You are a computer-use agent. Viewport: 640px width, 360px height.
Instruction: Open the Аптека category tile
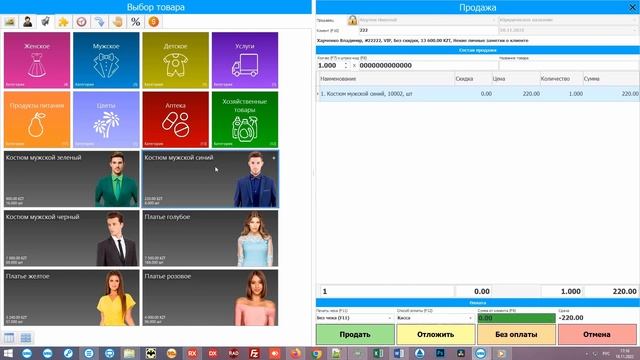(176, 119)
